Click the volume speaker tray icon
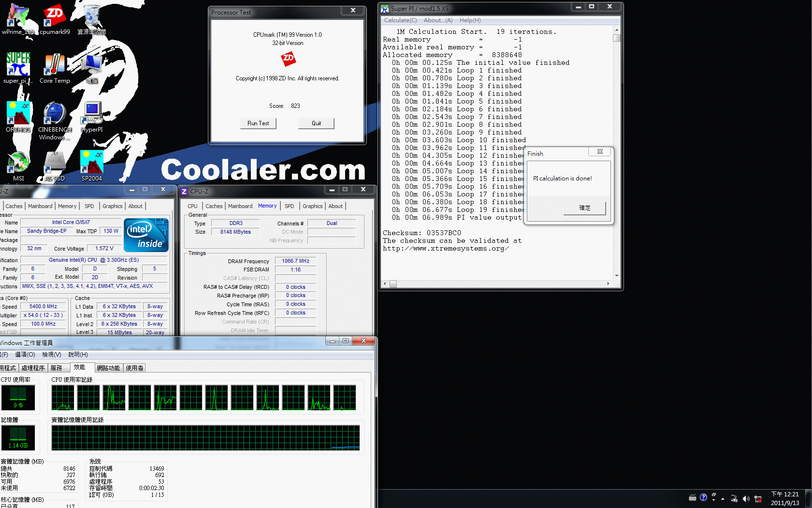812x508 pixels. pos(746,498)
